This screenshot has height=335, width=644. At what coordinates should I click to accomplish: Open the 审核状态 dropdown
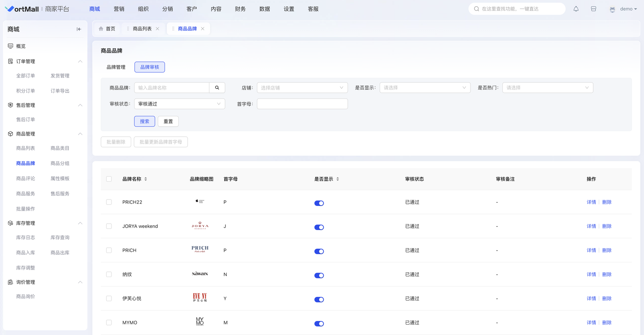(x=180, y=104)
